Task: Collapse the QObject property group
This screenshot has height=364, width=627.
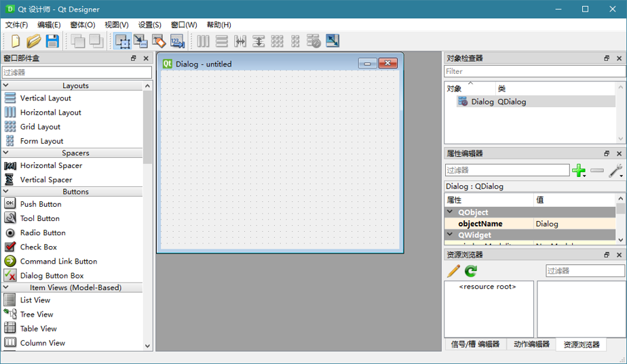Action: click(x=451, y=211)
